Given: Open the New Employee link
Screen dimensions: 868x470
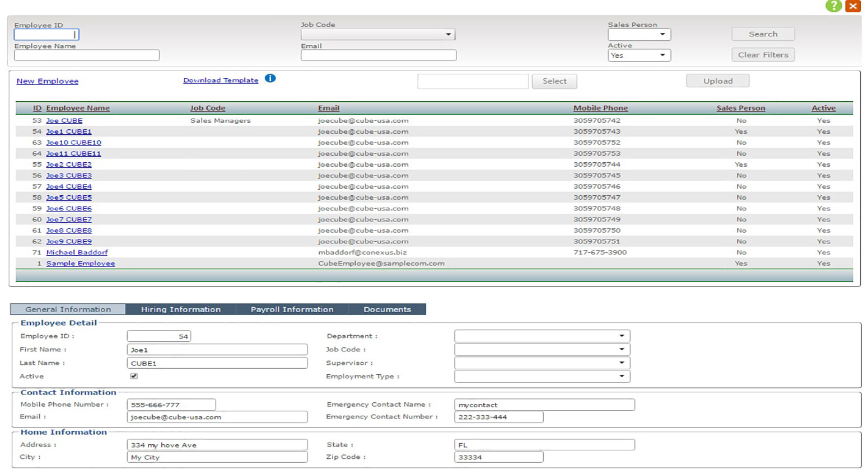Looking at the screenshot, I should [48, 81].
